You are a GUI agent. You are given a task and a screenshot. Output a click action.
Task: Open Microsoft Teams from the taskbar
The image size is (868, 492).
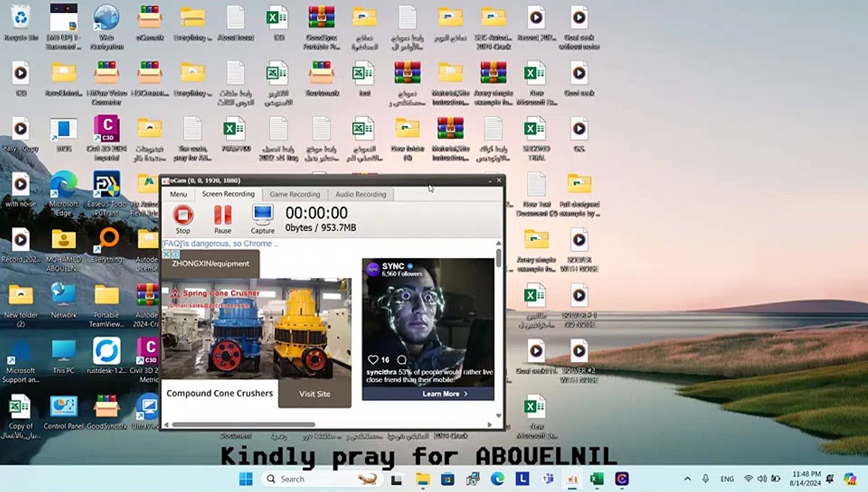[547, 479]
